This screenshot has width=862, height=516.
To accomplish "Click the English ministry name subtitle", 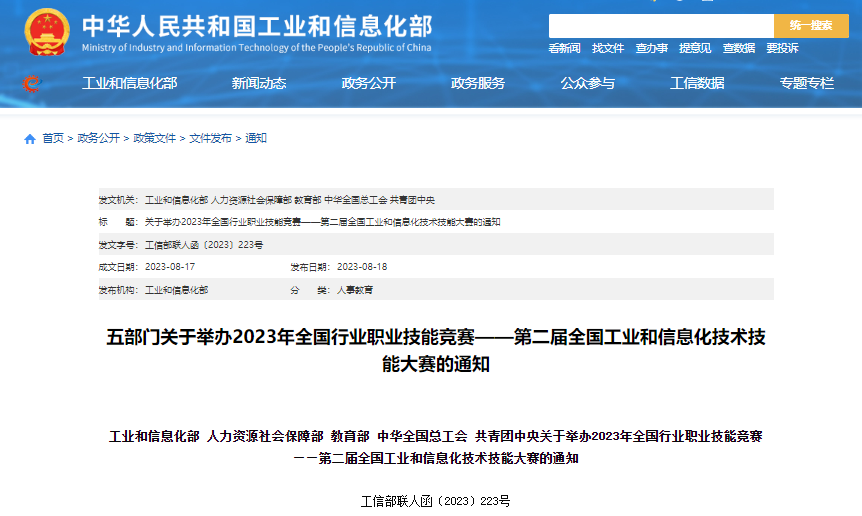I will coord(257,48).
